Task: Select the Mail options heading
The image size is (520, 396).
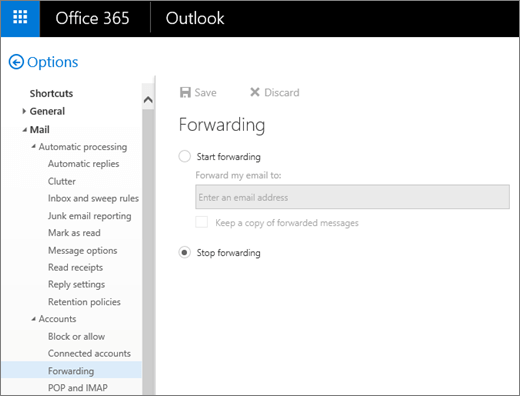Action: pyautogui.click(x=40, y=129)
